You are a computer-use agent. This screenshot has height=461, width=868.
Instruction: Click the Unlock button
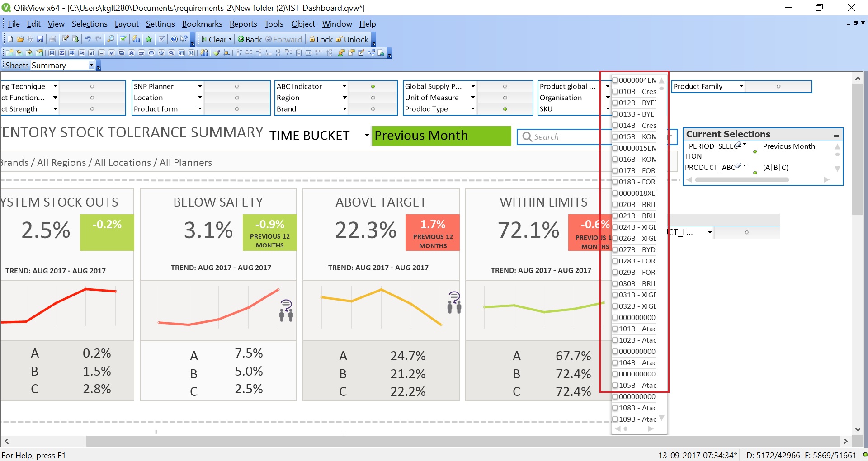[353, 39]
